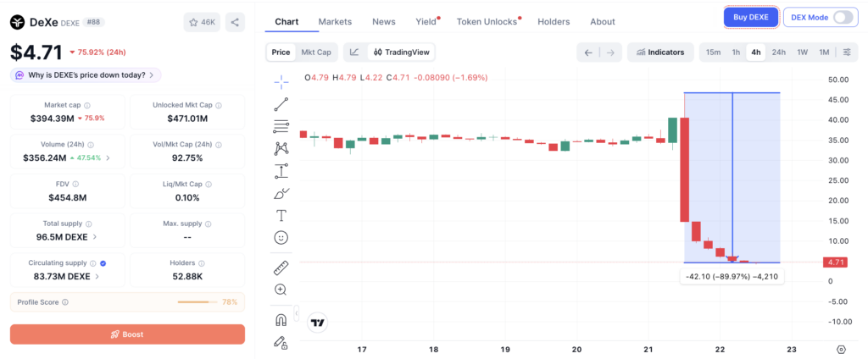Set timeframe to 15m
The image size is (868, 359).
713,52
